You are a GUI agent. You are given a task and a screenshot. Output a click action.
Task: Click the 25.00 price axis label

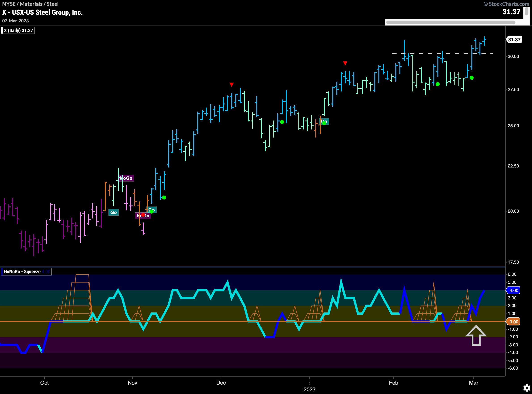tap(513, 126)
